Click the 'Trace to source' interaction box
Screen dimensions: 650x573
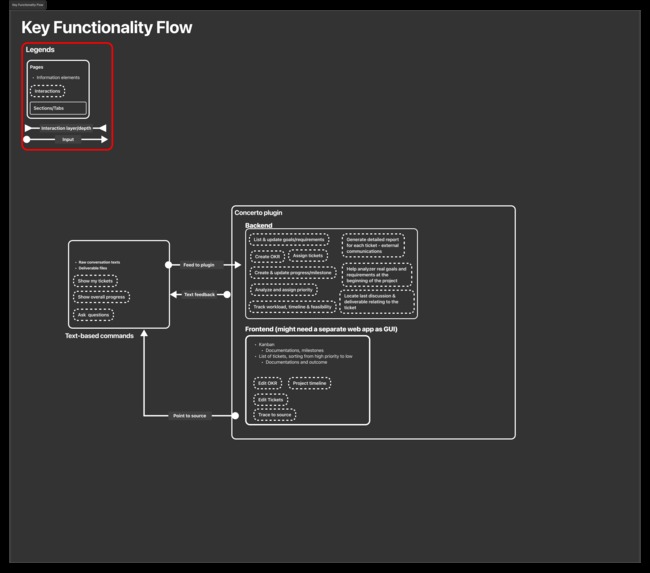coord(274,415)
